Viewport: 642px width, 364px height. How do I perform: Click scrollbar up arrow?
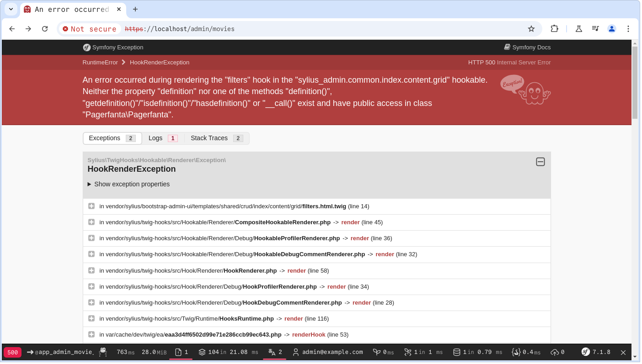pos(635,43)
